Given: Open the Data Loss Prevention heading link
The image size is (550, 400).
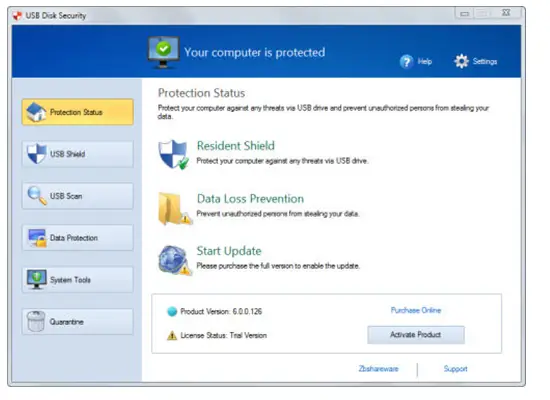Looking at the screenshot, I should [x=250, y=199].
